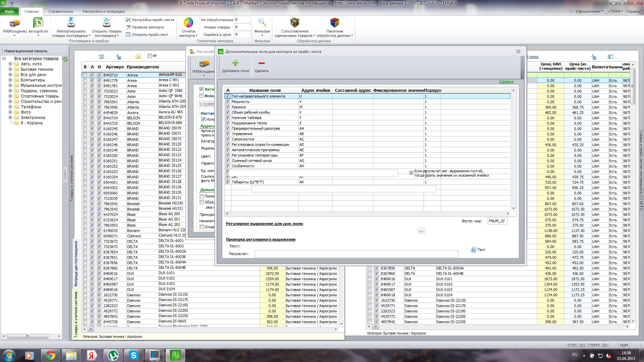Uncheck the Крышка field checkbox
644x362 pixels.
[228, 107]
